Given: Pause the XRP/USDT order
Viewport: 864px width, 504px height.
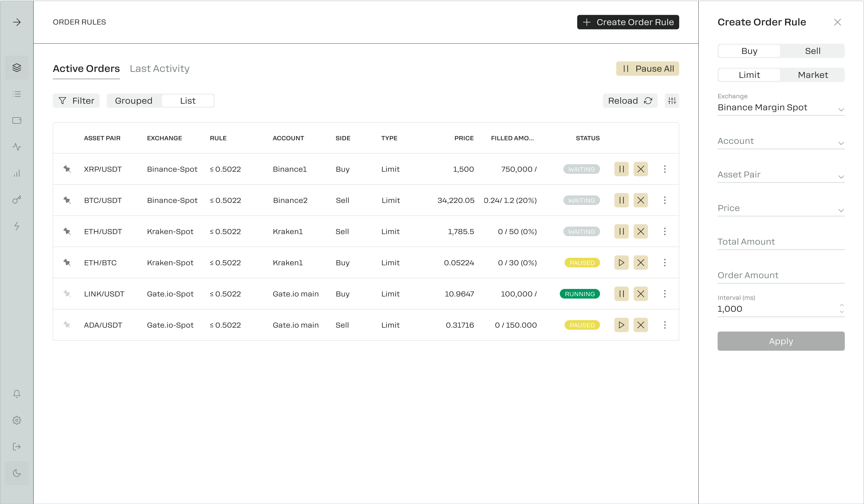Looking at the screenshot, I should [621, 169].
